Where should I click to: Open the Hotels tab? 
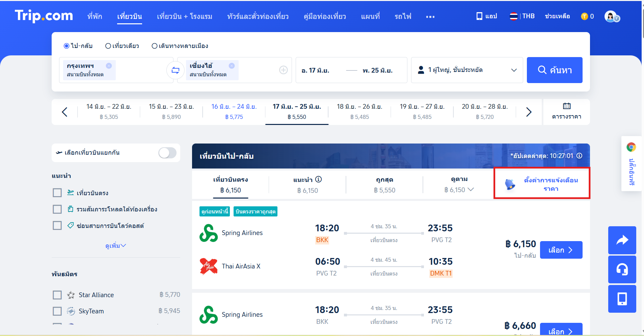pyautogui.click(x=95, y=16)
